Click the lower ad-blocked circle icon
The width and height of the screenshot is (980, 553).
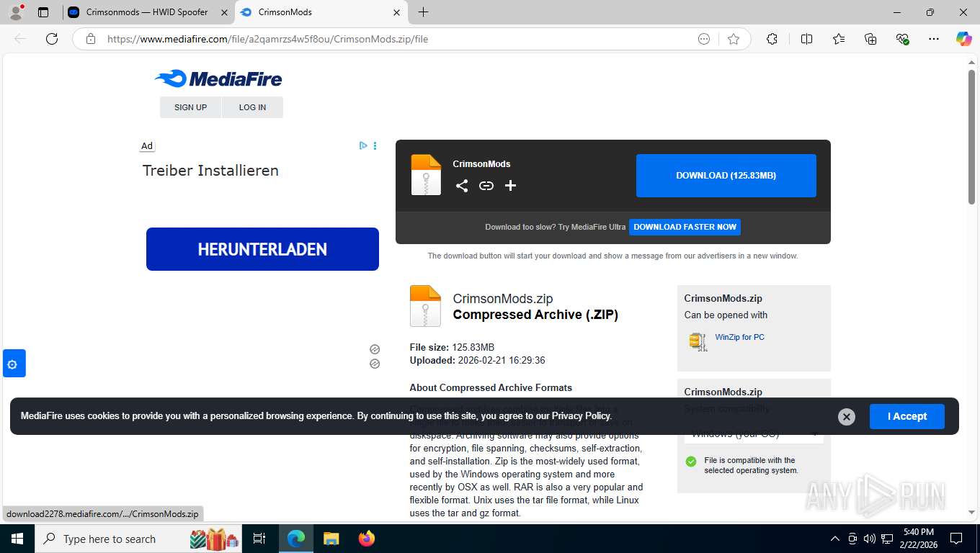click(x=375, y=364)
